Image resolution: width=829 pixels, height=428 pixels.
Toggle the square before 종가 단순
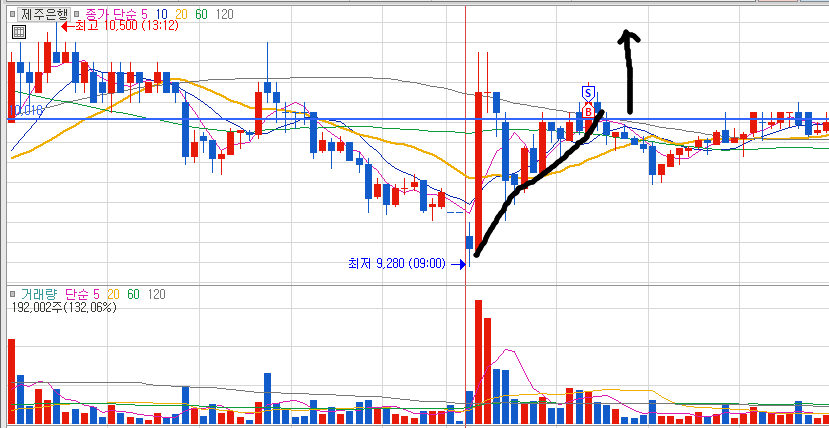[77, 14]
